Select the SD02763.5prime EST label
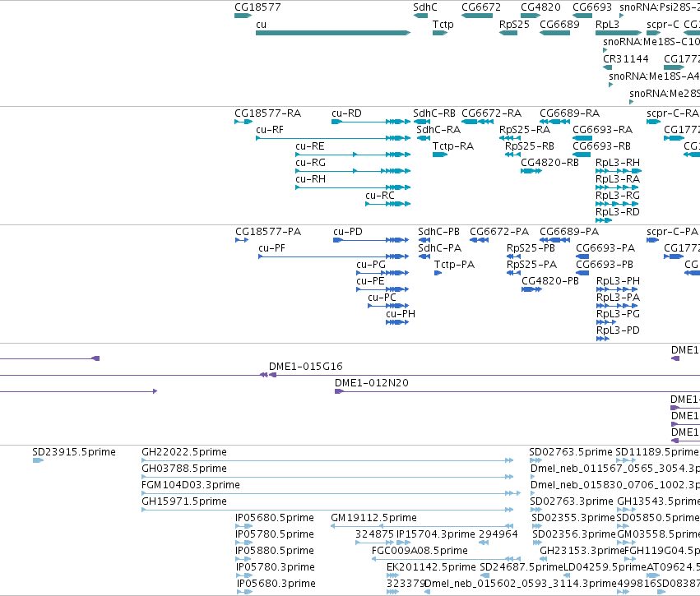700x596 pixels. point(571,452)
